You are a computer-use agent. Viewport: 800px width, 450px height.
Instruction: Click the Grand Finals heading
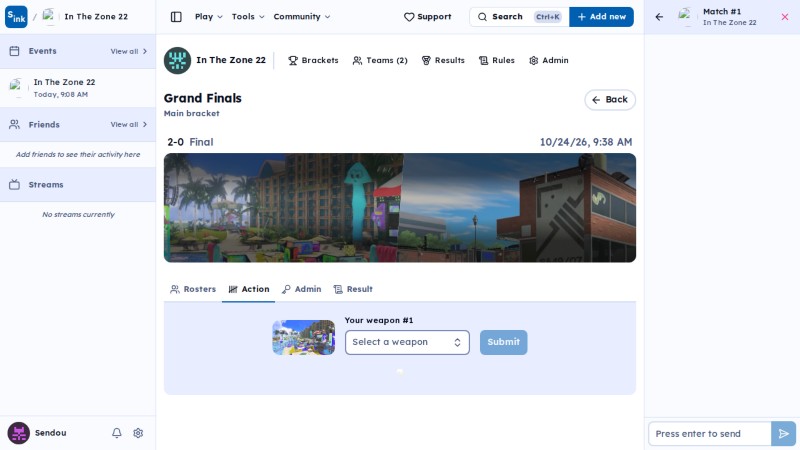pyautogui.click(x=203, y=98)
